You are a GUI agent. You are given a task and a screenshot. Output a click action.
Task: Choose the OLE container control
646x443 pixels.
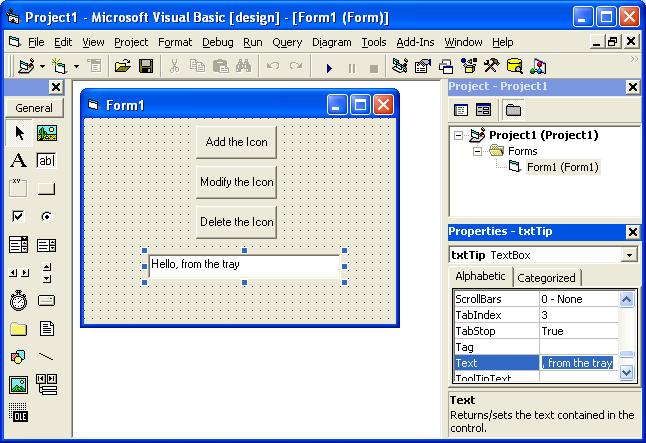click(18, 413)
